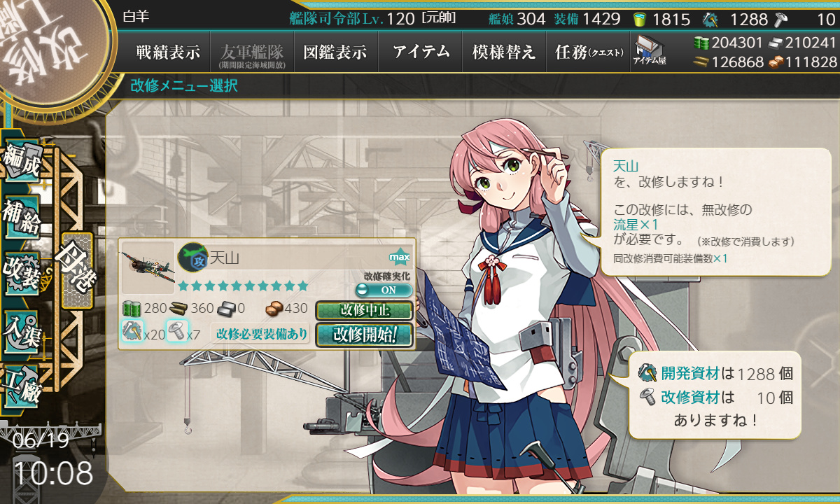Click the 改修中止 cancel button
Viewport: 840px width, 504px height.
coord(364,310)
